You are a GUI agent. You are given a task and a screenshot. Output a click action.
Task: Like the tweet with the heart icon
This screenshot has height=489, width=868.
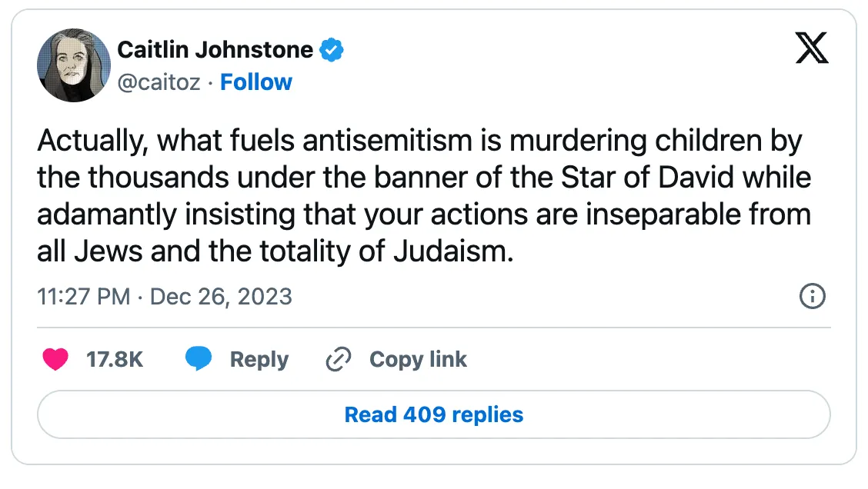tap(55, 359)
